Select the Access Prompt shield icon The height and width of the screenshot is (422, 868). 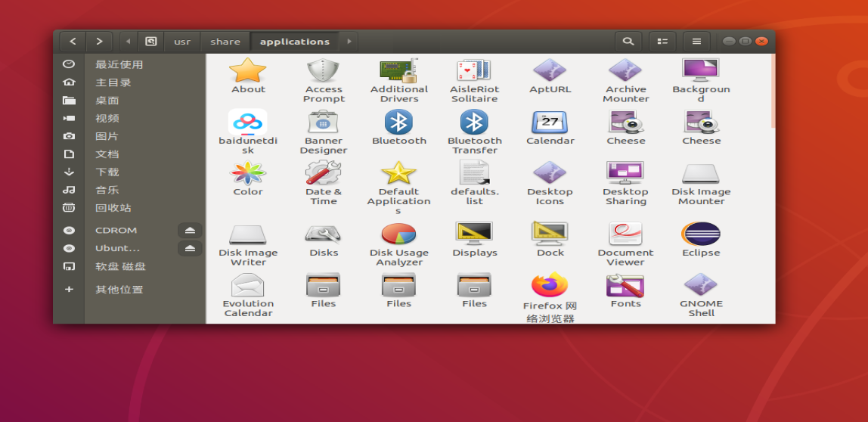324,71
